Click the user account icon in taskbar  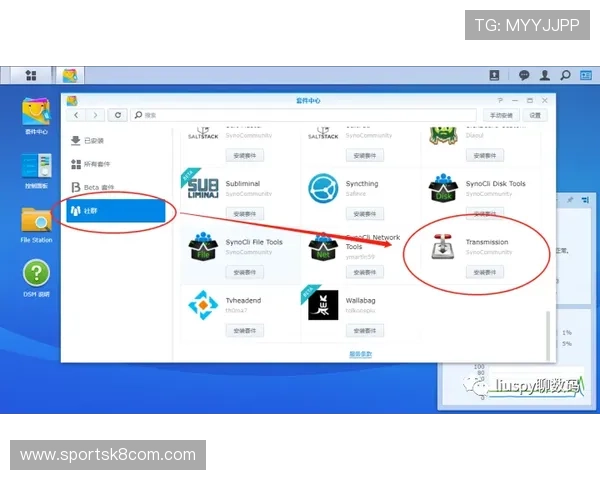pos(544,75)
